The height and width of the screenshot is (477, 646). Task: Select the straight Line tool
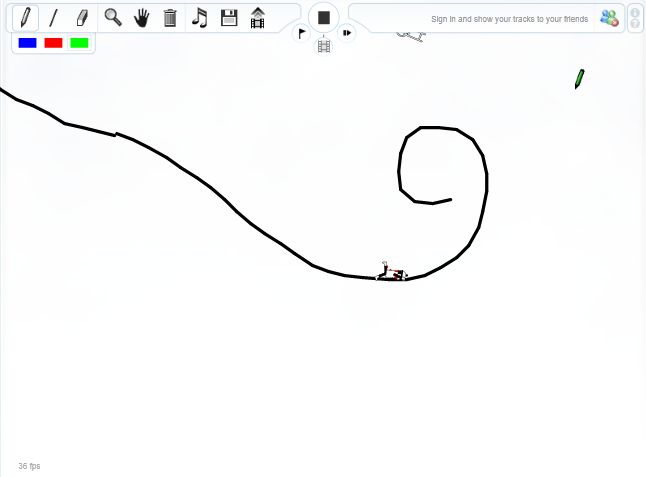[53, 18]
